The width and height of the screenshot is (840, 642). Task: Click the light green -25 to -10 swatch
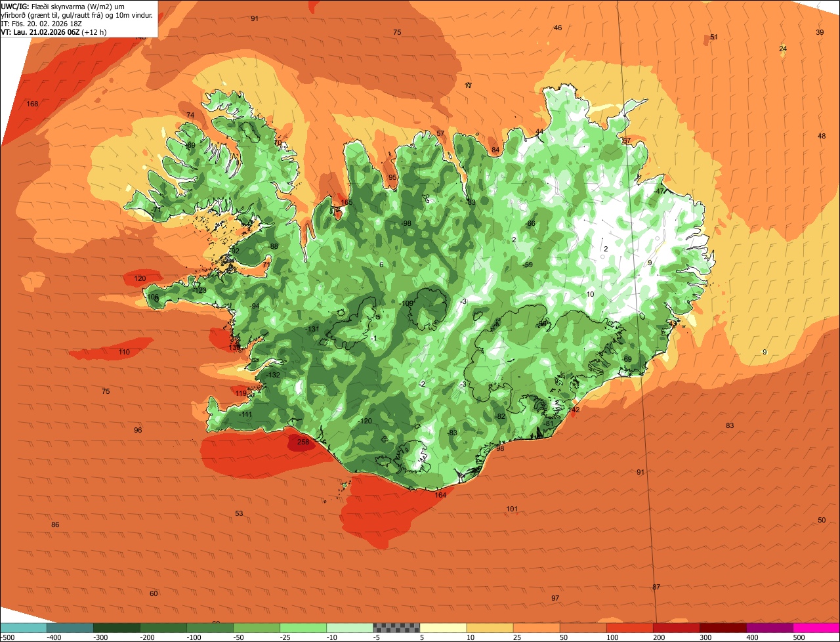pos(303,628)
